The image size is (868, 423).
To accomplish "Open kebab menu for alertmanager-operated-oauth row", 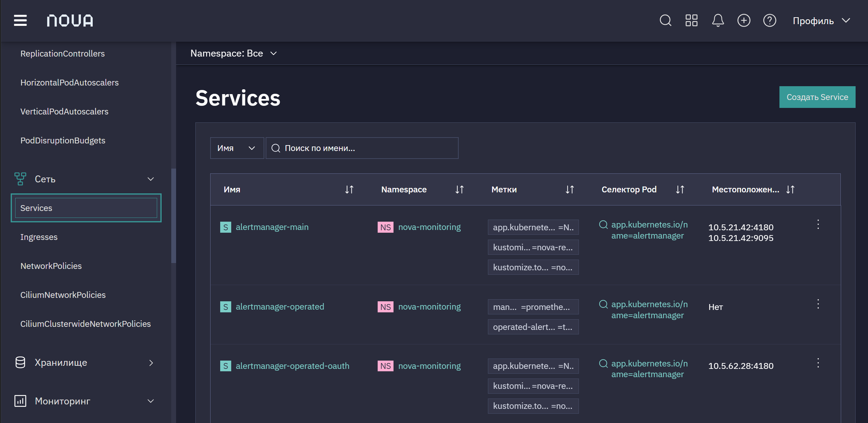I will (818, 363).
